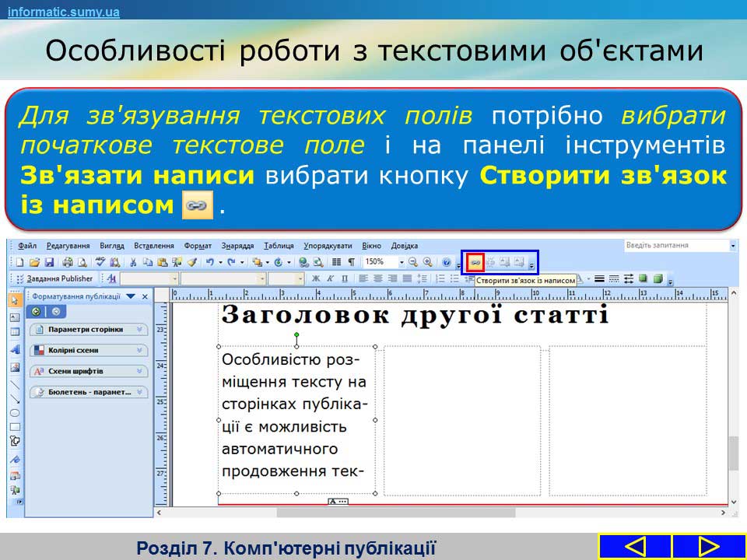Open the Формат menu

[x=198, y=246]
